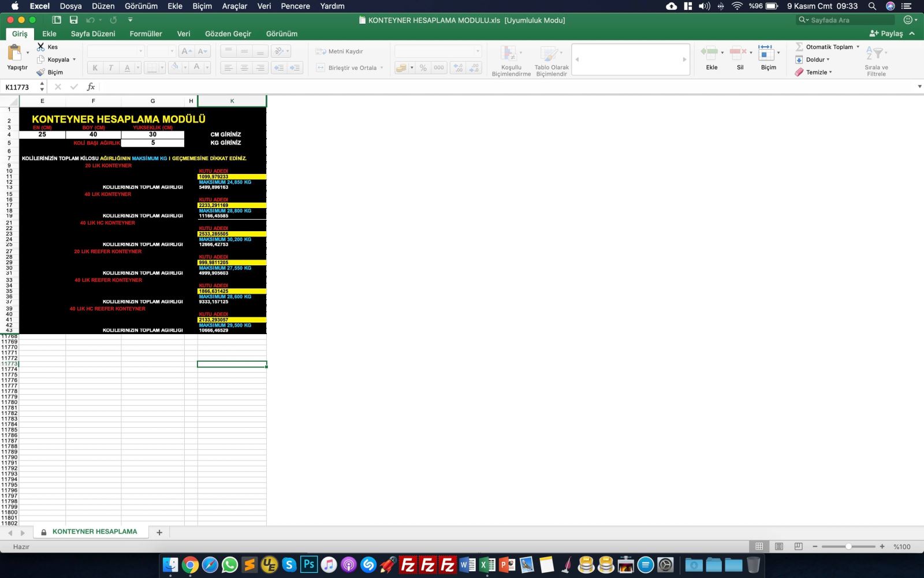
Task: Open Photoshop from the dock
Action: click(309, 564)
